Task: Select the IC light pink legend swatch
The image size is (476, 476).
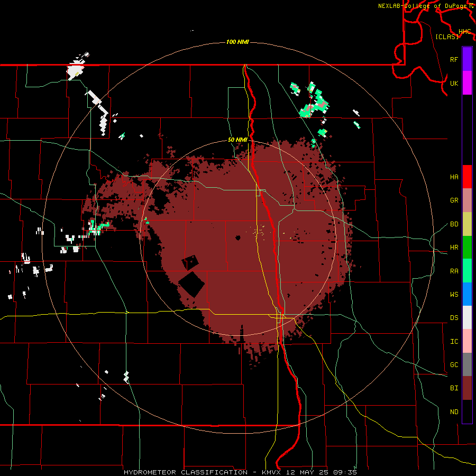Action: [x=467, y=341]
